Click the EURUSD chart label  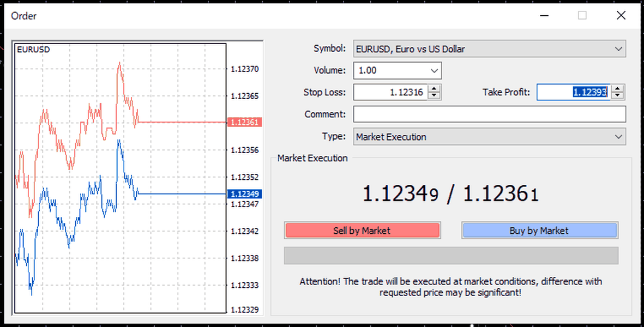pos(34,50)
